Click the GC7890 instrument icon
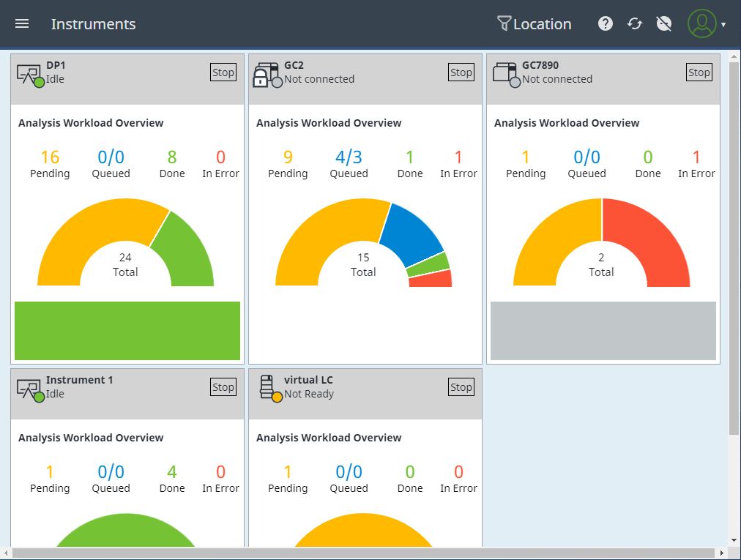Viewport: 741px width, 560px height. 507,75
